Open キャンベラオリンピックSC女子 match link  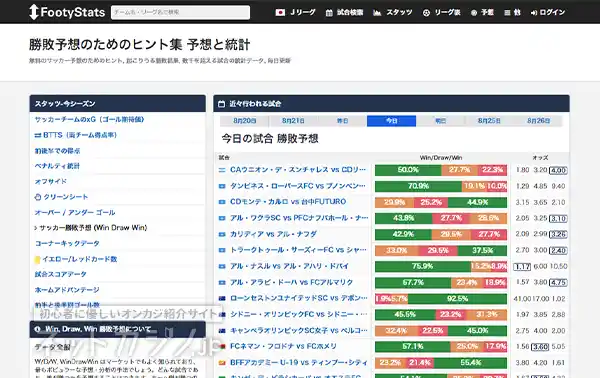click(x=298, y=331)
